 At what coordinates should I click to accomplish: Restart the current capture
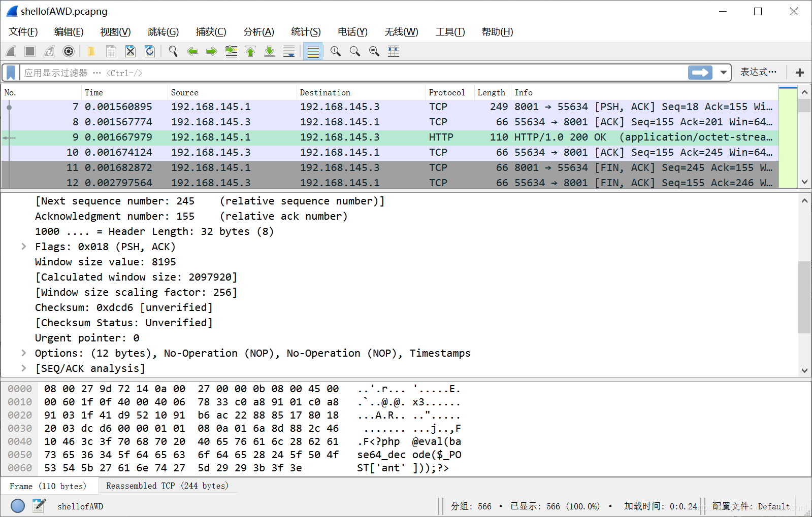49,51
